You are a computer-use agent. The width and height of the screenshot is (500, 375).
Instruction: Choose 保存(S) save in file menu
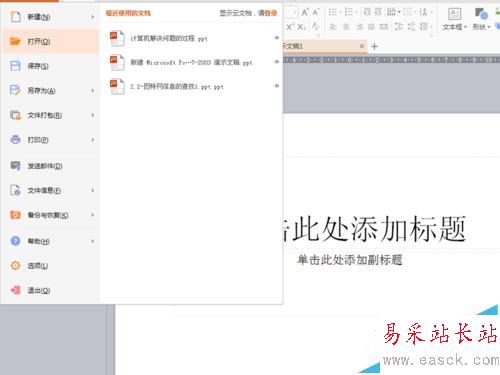50,66
